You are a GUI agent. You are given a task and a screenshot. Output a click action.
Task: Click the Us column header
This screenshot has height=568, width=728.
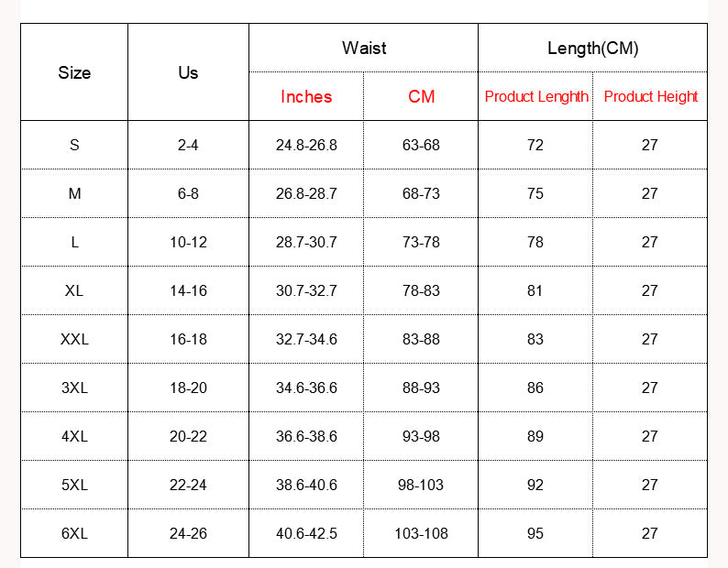tap(188, 72)
